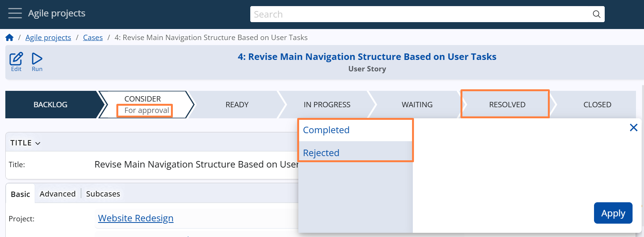644x237 pixels.
Task: Set workflow status to RESOLVED
Action: [507, 105]
